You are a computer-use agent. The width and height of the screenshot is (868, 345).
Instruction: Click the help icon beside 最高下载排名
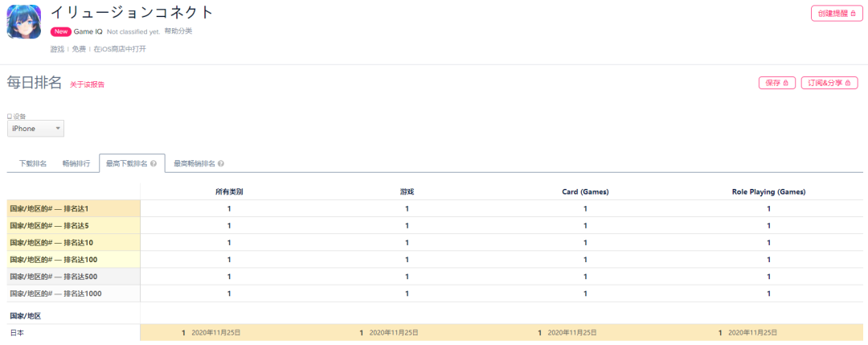(154, 164)
